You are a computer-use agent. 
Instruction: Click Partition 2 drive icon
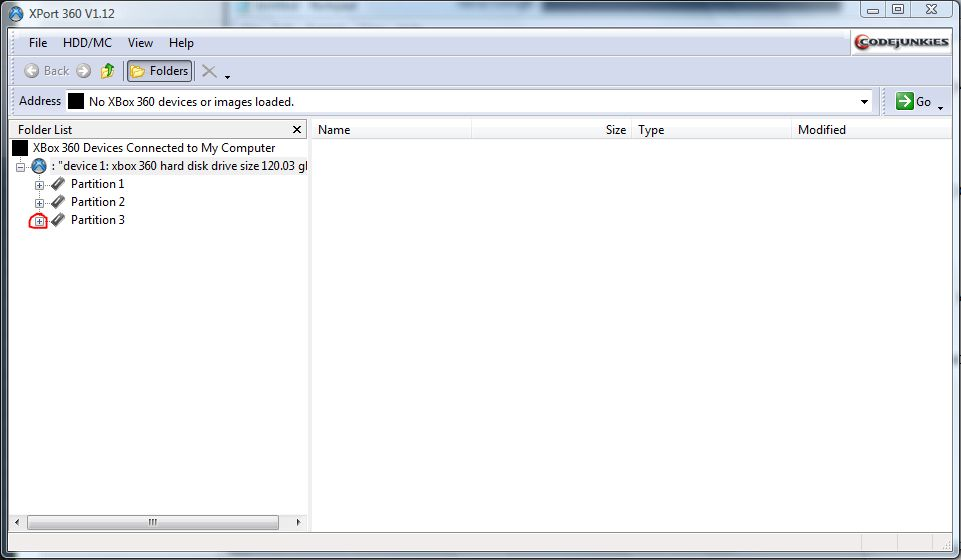click(x=58, y=202)
